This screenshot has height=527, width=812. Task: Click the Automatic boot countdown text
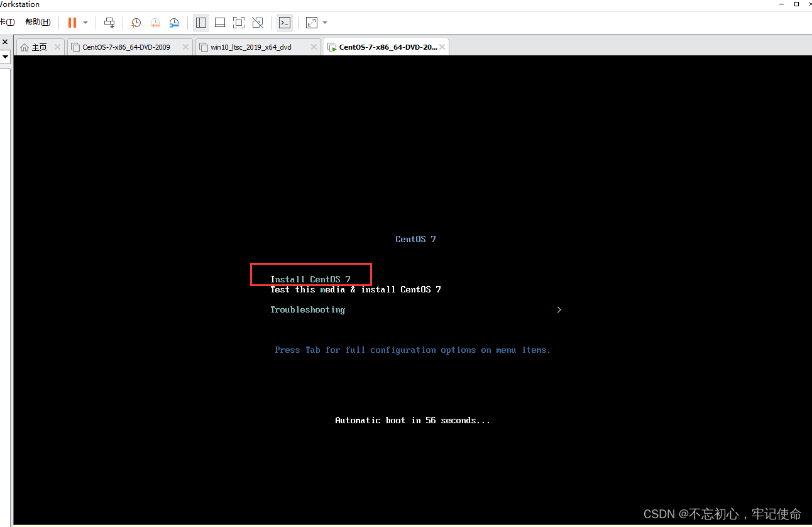(412, 420)
